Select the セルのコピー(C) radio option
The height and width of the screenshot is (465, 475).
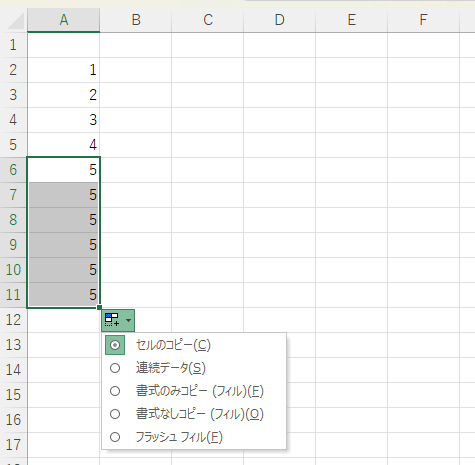tap(194, 345)
